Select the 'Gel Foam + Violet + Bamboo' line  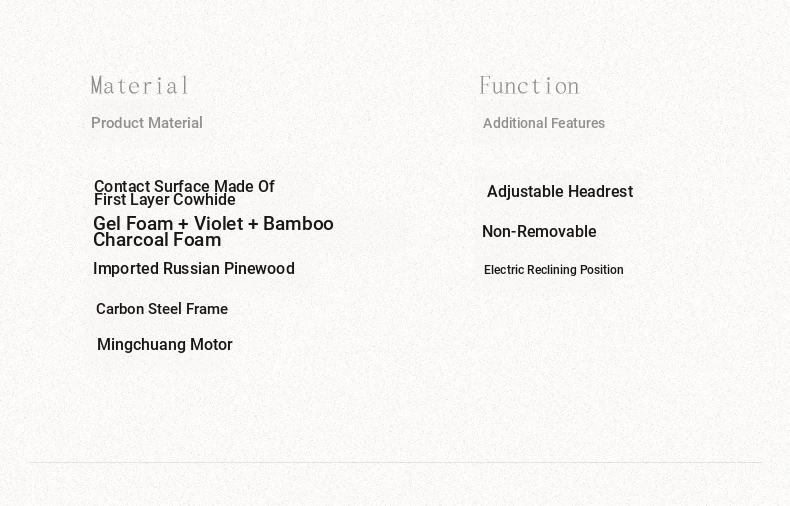213,223
